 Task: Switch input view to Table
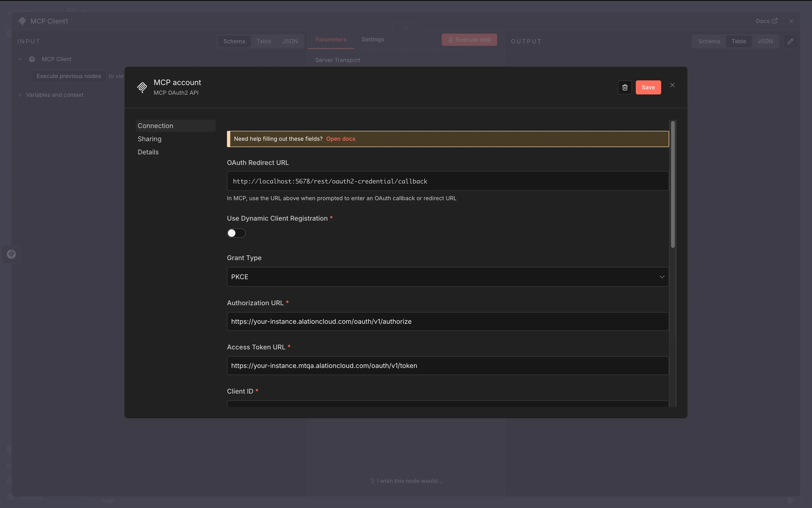coord(263,41)
